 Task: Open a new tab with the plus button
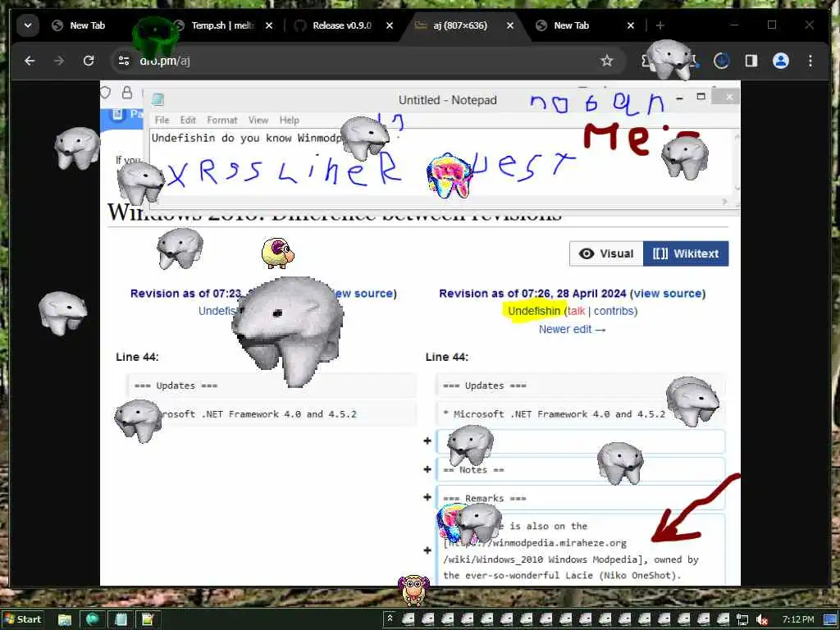click(x=660, y=25)
